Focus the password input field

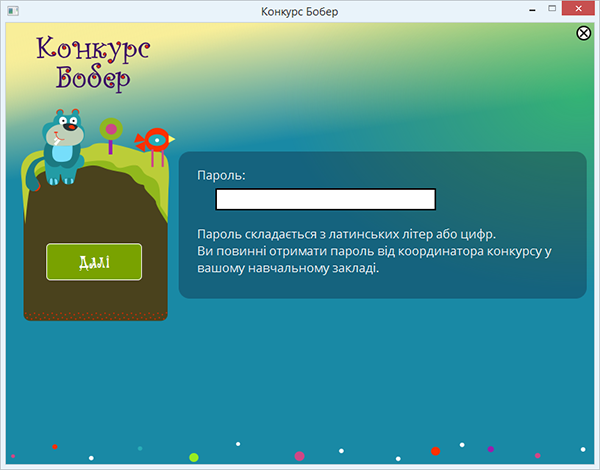pyautogui.click(x=325, y=200)
